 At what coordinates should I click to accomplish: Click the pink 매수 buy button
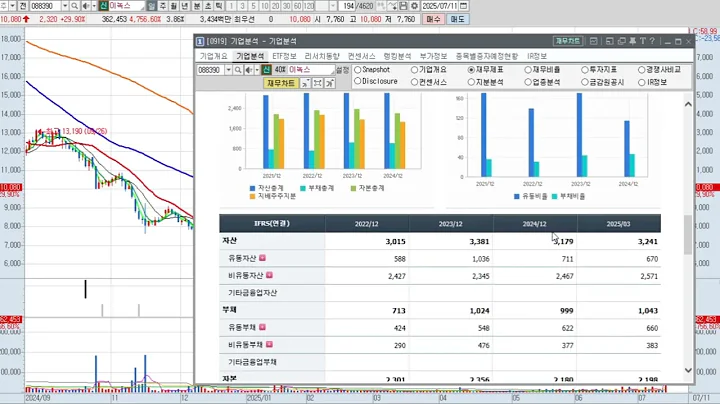click(433, 19)
